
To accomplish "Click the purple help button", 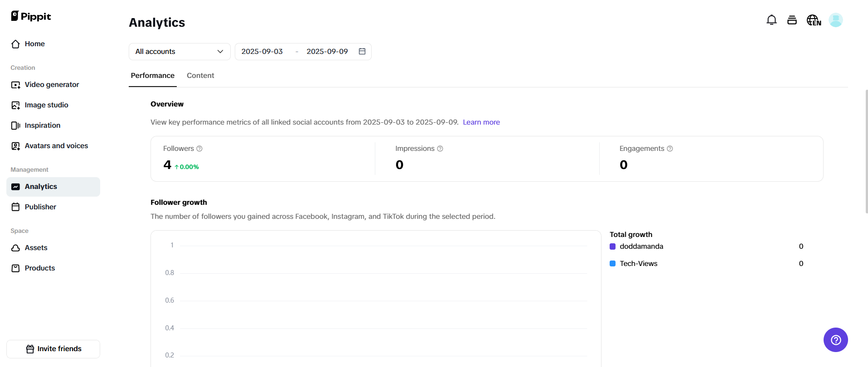I will click(x=835, y=340).
